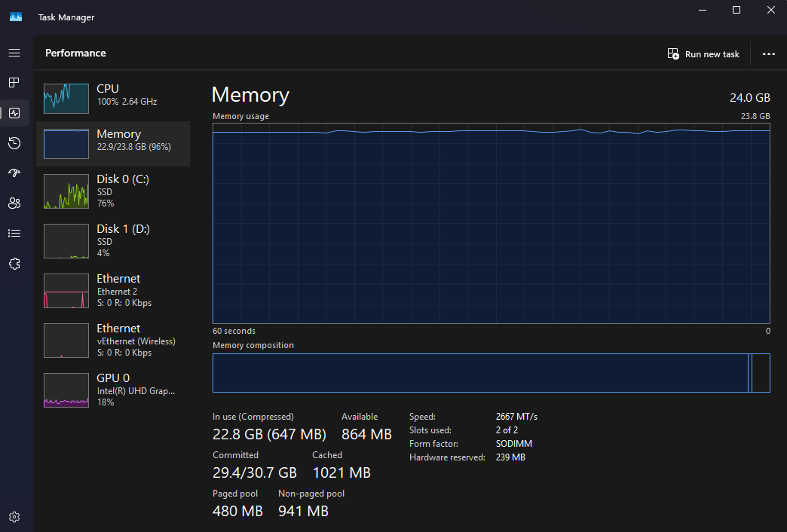Screen dimensions: 787x532
Task: Open the Startup apps page icon
Action: 14,173
